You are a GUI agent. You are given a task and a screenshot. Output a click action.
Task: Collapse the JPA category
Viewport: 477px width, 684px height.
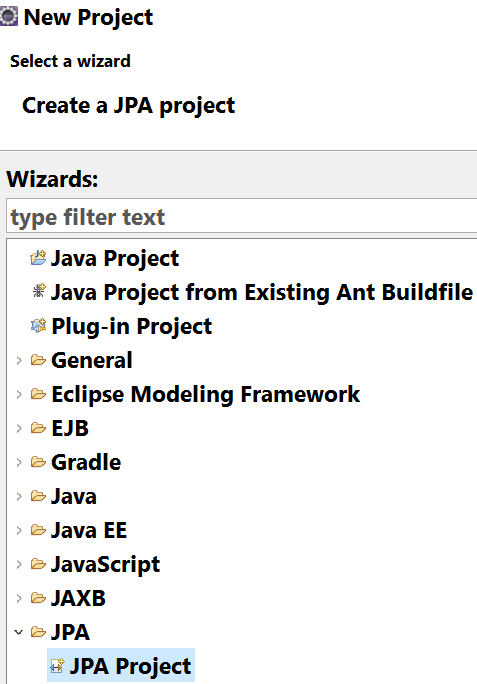[19, 632]
